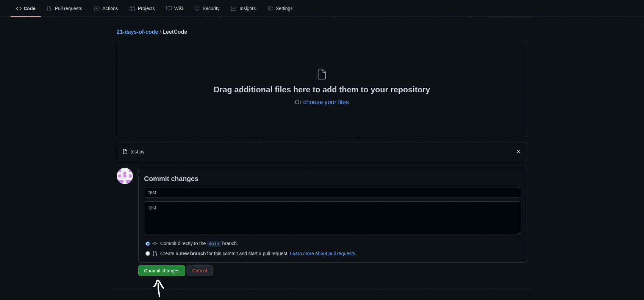Open the Code tab
Screen dimensions: 644x300
(x=26, y=8)
